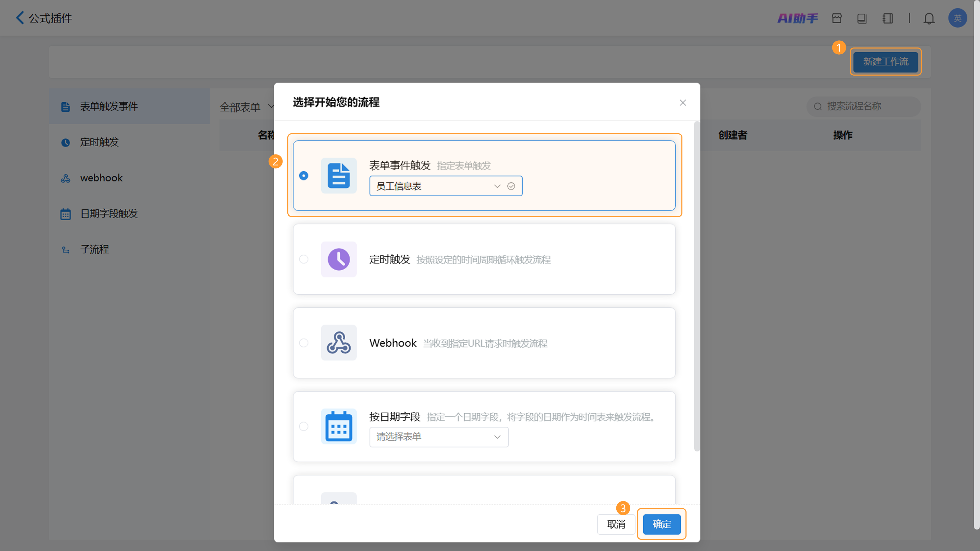The image size is (980, 551).
Task: Click the Webhook icon in dialog
Action: point(339,342)
